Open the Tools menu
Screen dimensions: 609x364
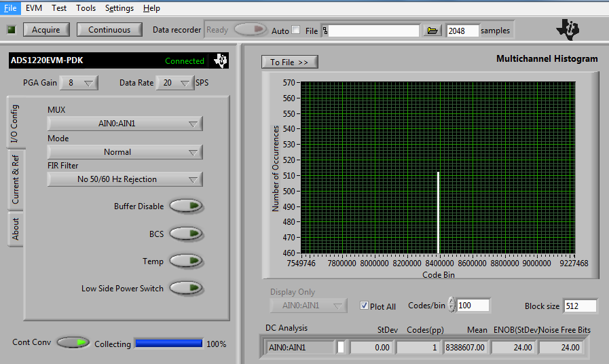(x=86, y=7)
